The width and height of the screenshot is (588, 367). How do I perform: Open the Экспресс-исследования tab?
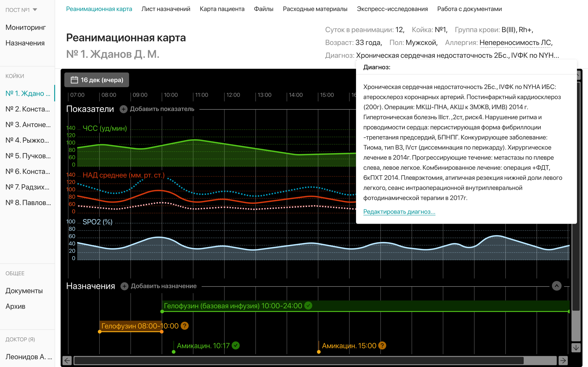(392, 9)
